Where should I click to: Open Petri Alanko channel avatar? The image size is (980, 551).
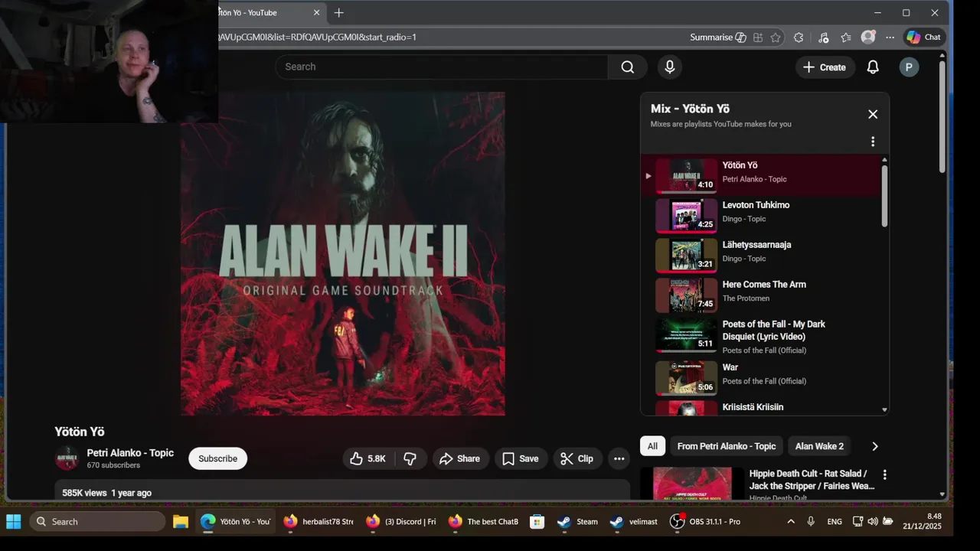point(67,458)
